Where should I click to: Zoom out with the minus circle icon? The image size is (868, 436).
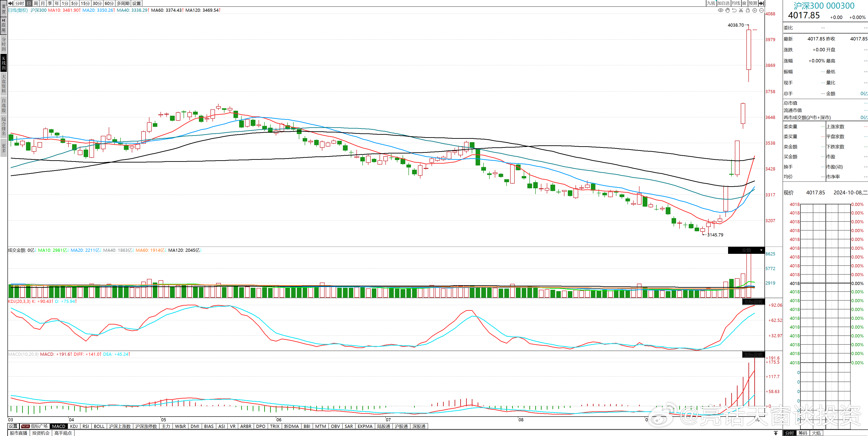click(762, 10)
